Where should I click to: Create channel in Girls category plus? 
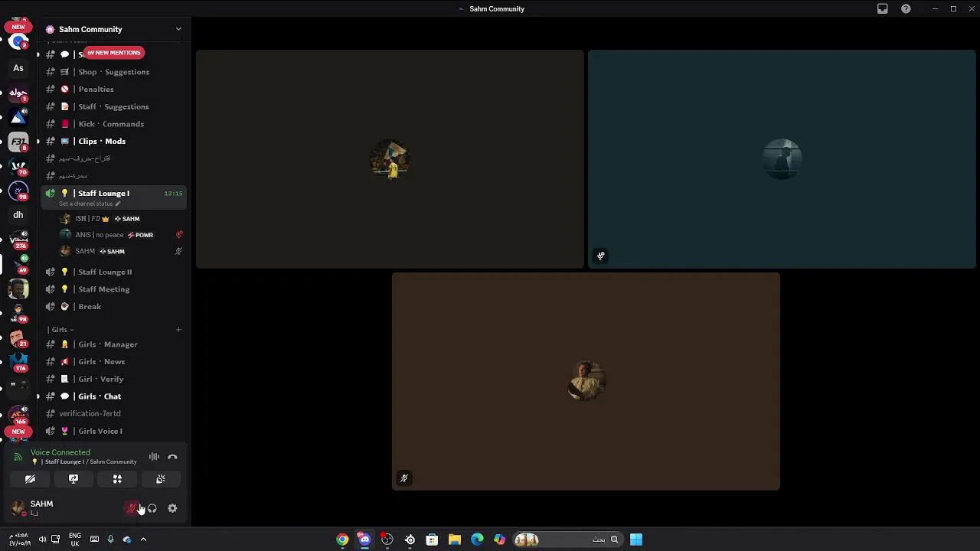[x=178, y=330]
